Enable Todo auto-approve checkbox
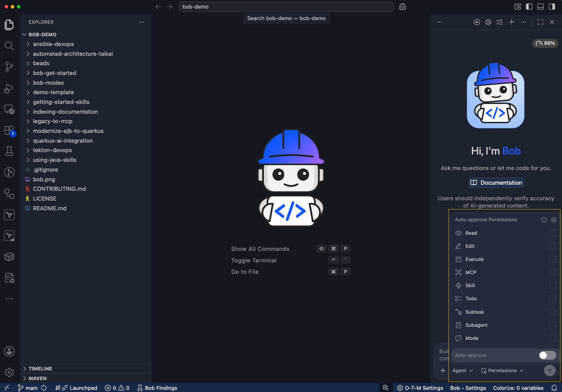Image resolution: width=562 pixels, height=392 pixels. tap(553, 299)
